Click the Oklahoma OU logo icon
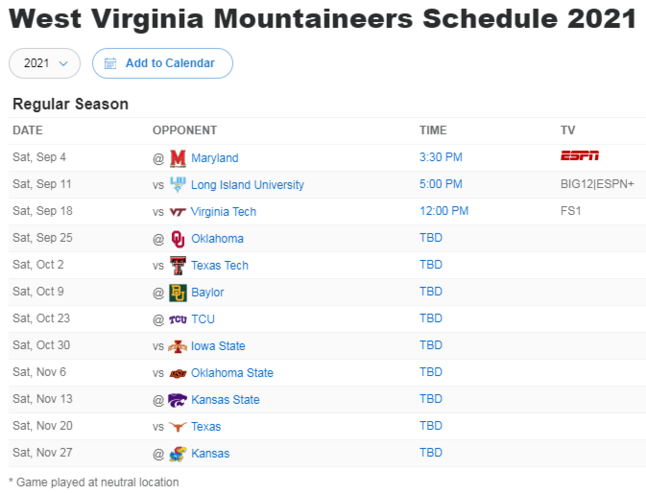The image size is (646, 493). [178, 239]
